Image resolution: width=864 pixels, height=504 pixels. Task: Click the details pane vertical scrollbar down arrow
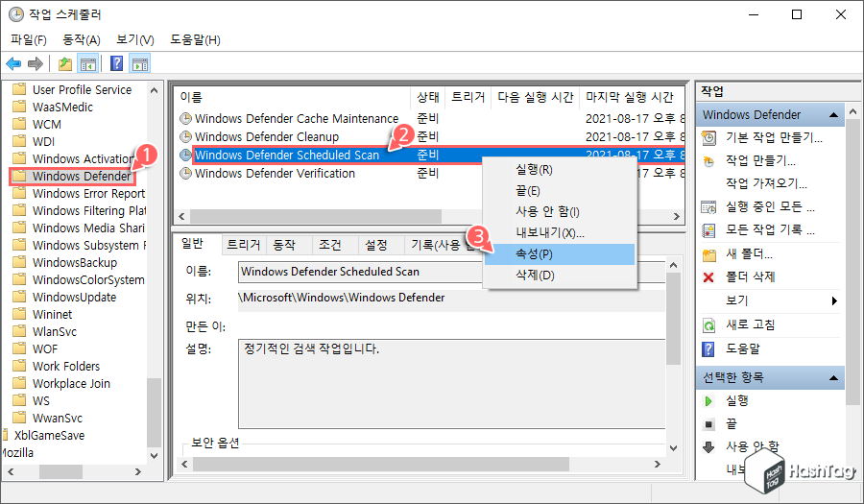[673, 447]
